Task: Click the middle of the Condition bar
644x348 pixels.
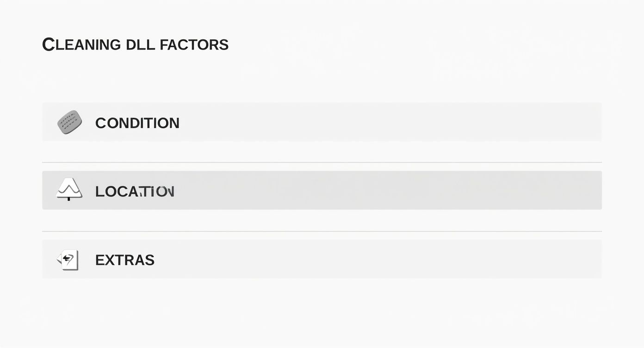Action: coord(322,122)
